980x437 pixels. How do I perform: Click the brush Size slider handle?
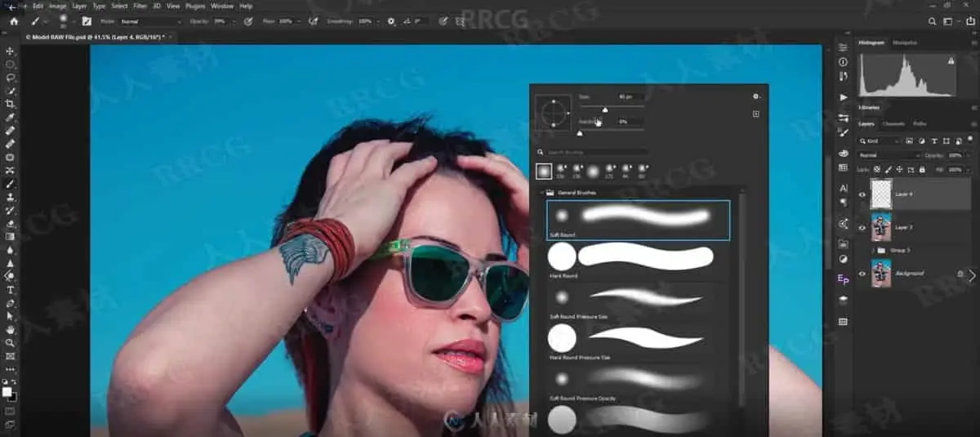click(605, 109)
